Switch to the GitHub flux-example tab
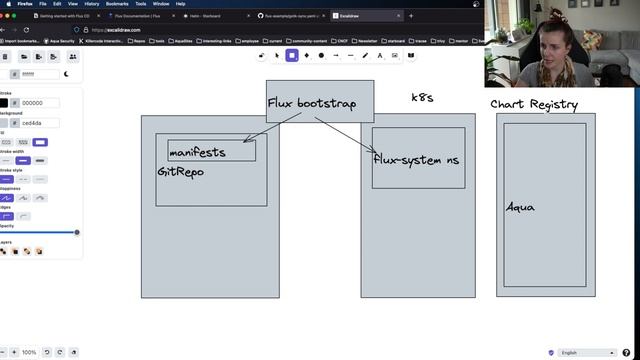640x360 pixels. tap(291, 16)
